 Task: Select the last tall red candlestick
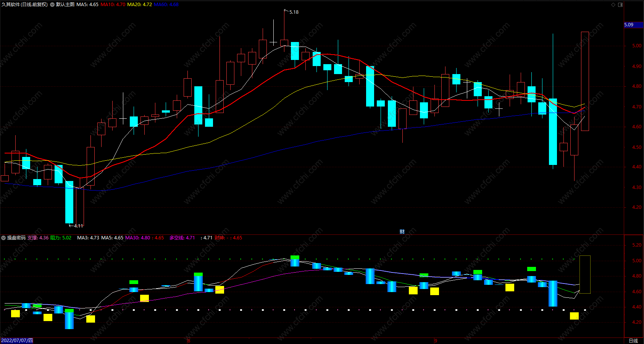pyautogui.click(x=585, y=81)
